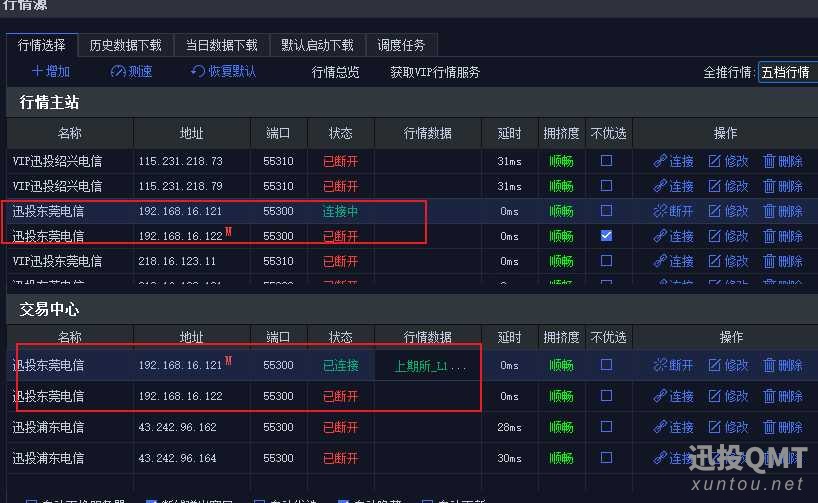Screen dimensions: 818x503
Task: Click the 拥挤度 header in 交易中心
Action: [x=561, y=338]
